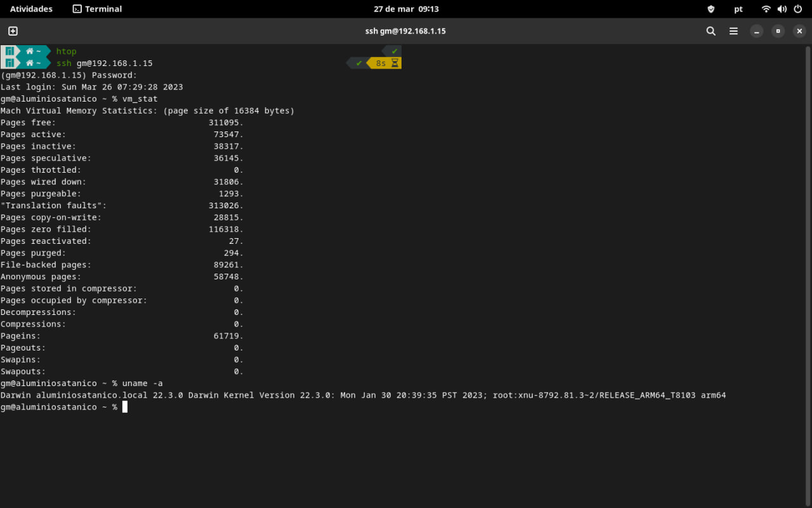Close the ssh terminal window
812x508 pixels.
click(799, 31)
